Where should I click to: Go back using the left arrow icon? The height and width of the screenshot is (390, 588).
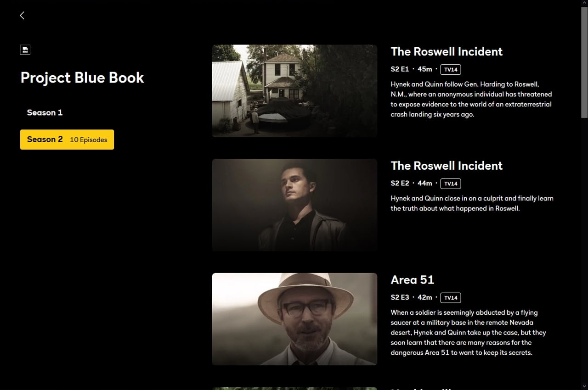click(x=22, y=16)
